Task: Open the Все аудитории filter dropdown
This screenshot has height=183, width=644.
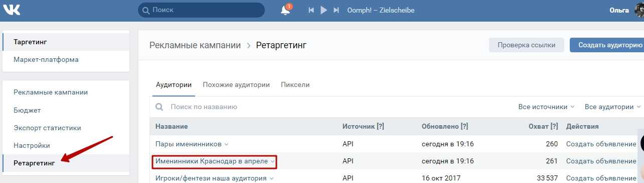Action: pos(612,107)
